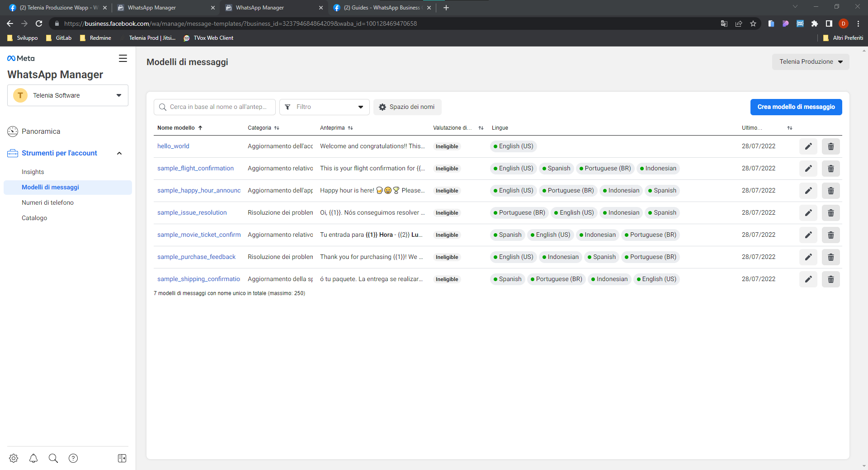Edit the sample_happy_hour_announcement template

click(x=808, y=191)
